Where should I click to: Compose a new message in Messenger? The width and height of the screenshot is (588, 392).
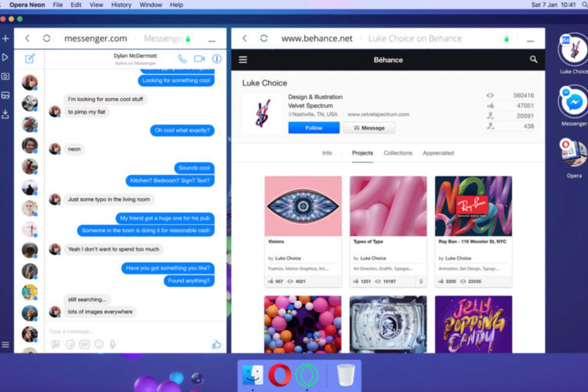click(x=30, y=58)
